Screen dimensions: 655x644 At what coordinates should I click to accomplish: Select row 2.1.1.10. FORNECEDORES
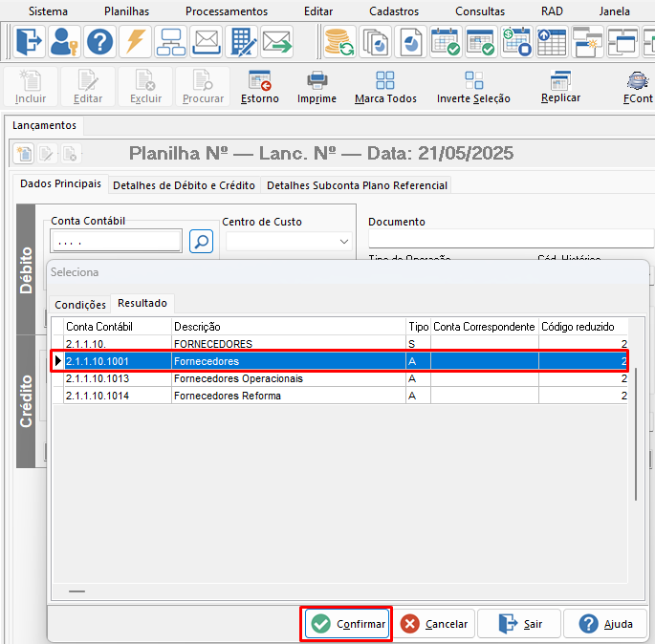click(x=340, y=344)
